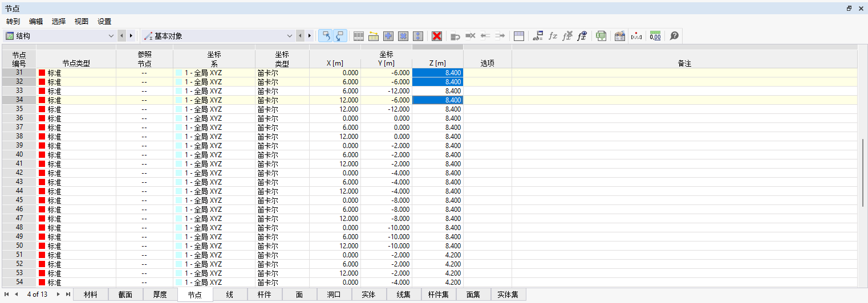Click red color swatch of node 31
This screenshot has height=303, width=868.
[42, 73]
